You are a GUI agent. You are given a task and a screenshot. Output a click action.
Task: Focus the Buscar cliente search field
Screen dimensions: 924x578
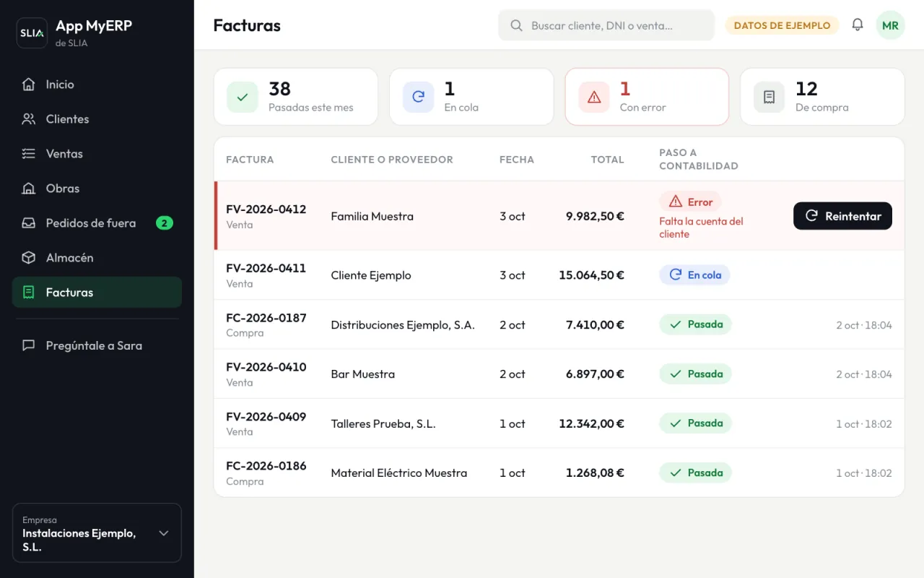click(x=606, y=25)
